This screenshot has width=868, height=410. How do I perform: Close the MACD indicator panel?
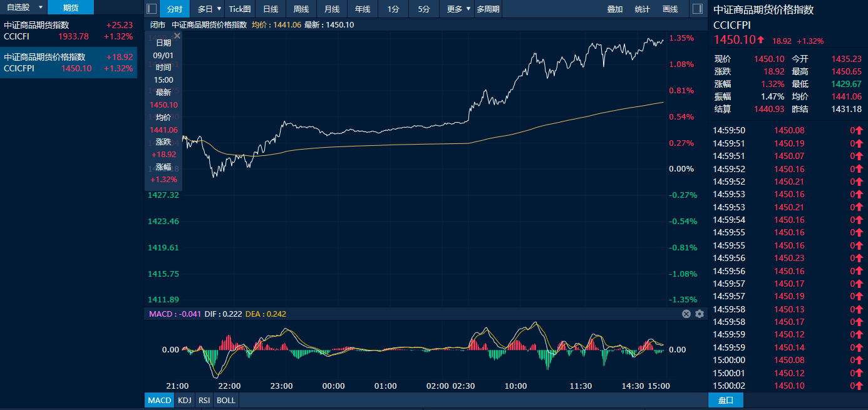[686, 314]
